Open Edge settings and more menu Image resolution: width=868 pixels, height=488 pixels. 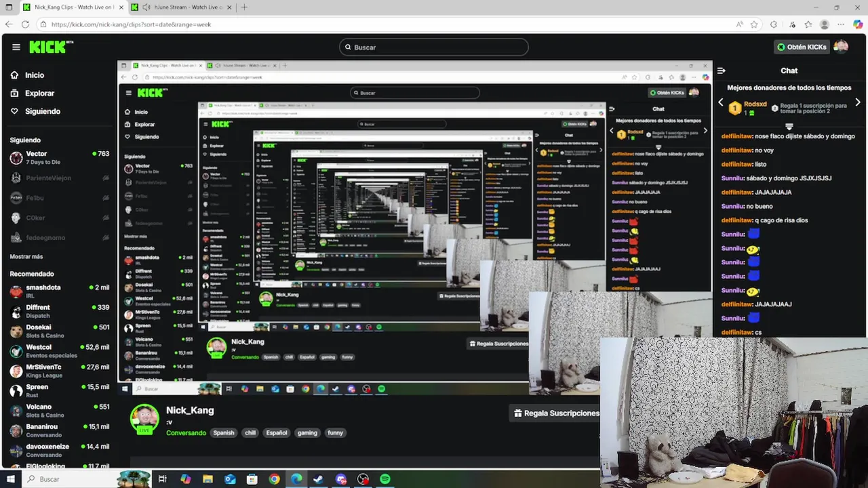click(x=842, y=24)
